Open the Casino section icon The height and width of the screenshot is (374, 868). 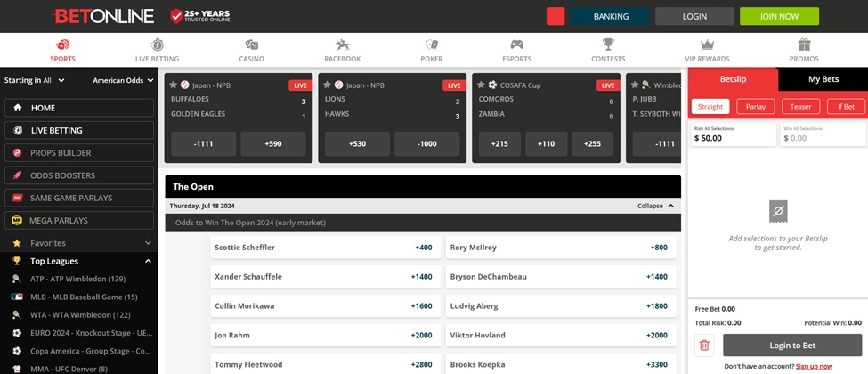(251, 45)
